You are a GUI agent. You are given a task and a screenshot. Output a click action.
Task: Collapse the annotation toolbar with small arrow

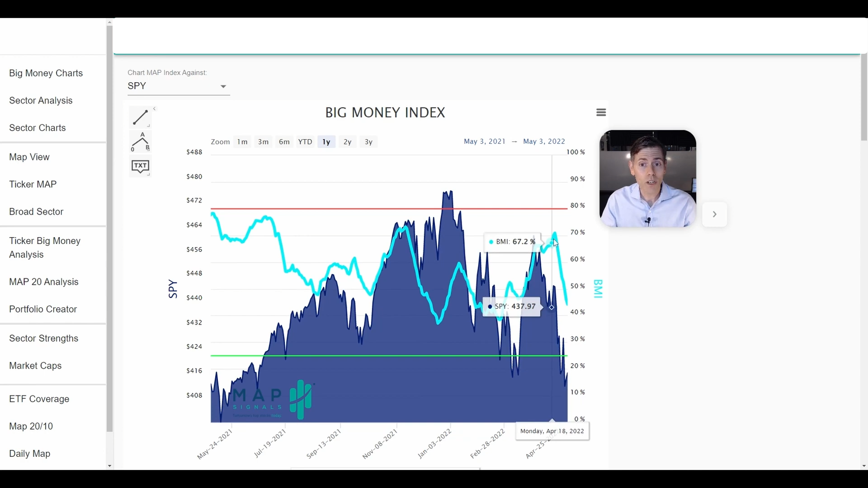pos(155,108)
